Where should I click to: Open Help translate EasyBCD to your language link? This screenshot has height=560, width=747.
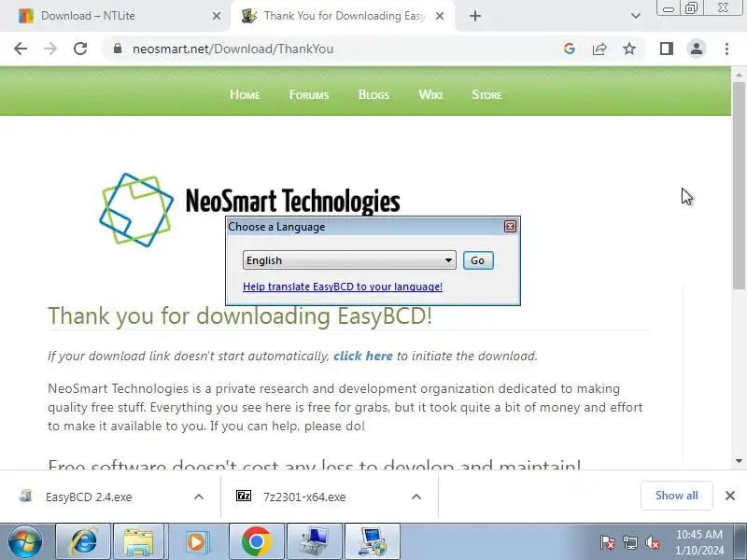(x=343, y=287)
